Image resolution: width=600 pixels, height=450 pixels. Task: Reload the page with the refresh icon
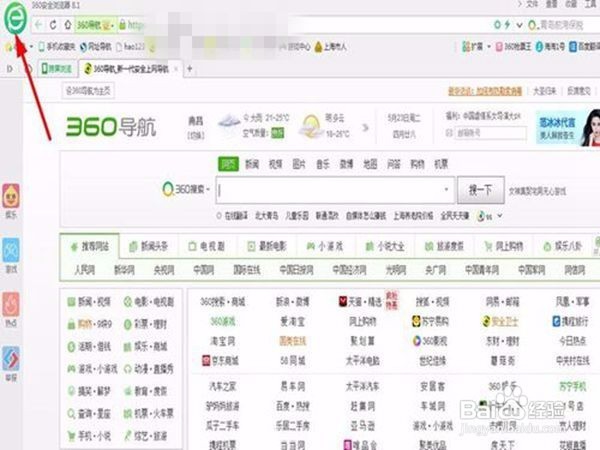[53, 25]
